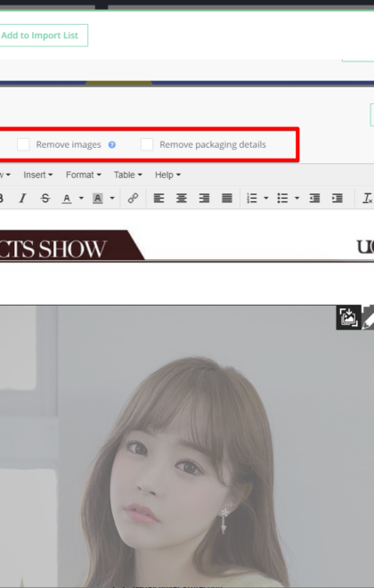Click the pencil edit icon on photo
This screenshot has height=588, width=374.
pyautogui.click(x=368, y=317)
